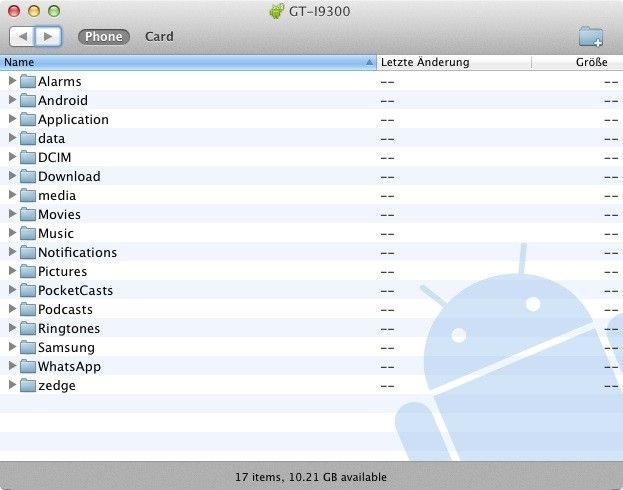Click the Music folder name

[x=56, y=234]
